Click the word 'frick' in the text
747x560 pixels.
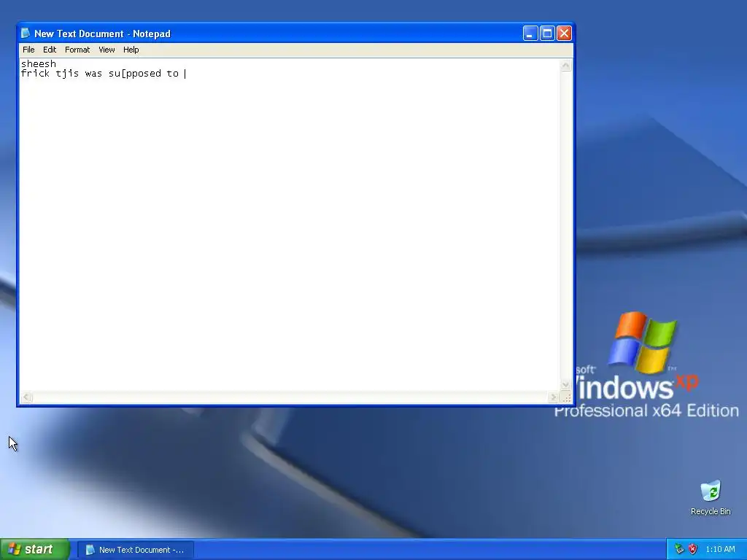[35, 74]
